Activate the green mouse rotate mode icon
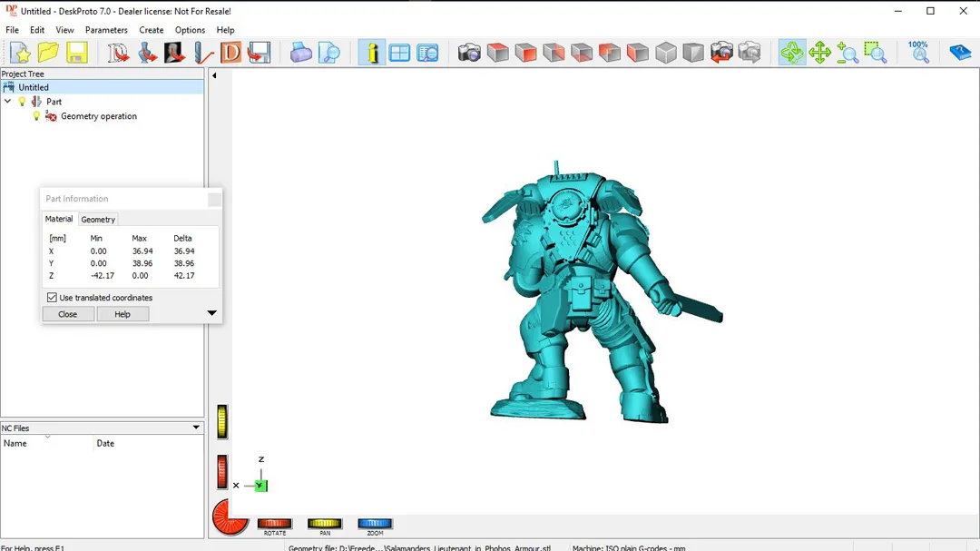Viewport: 980px width, 551px height. tap(792, 54)
